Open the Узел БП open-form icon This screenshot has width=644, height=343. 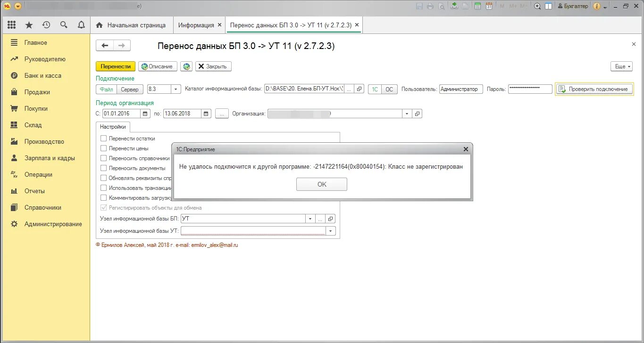tap(330, 219)
